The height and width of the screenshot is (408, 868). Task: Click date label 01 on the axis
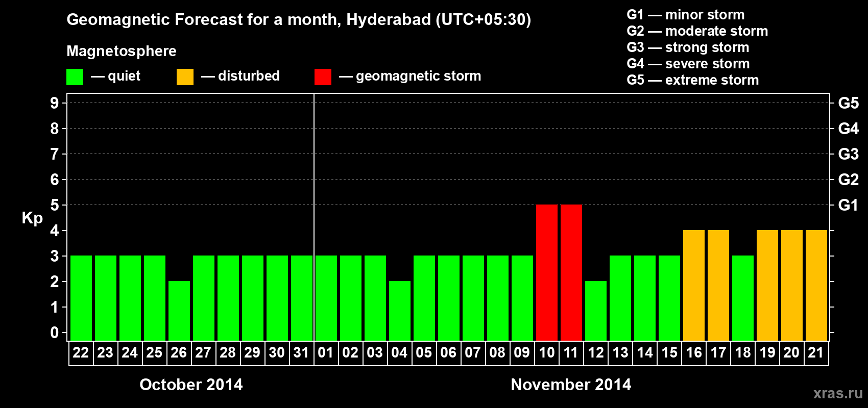326,352
